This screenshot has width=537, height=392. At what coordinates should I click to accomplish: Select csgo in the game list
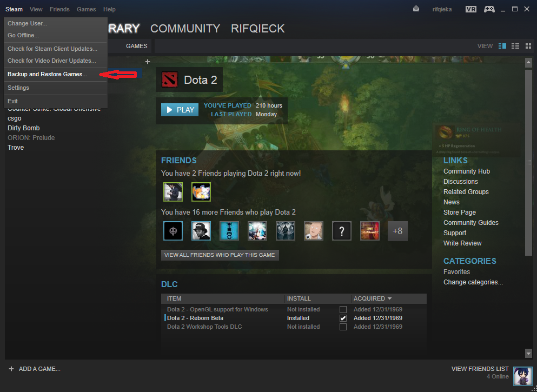click(x=15, y=118)
